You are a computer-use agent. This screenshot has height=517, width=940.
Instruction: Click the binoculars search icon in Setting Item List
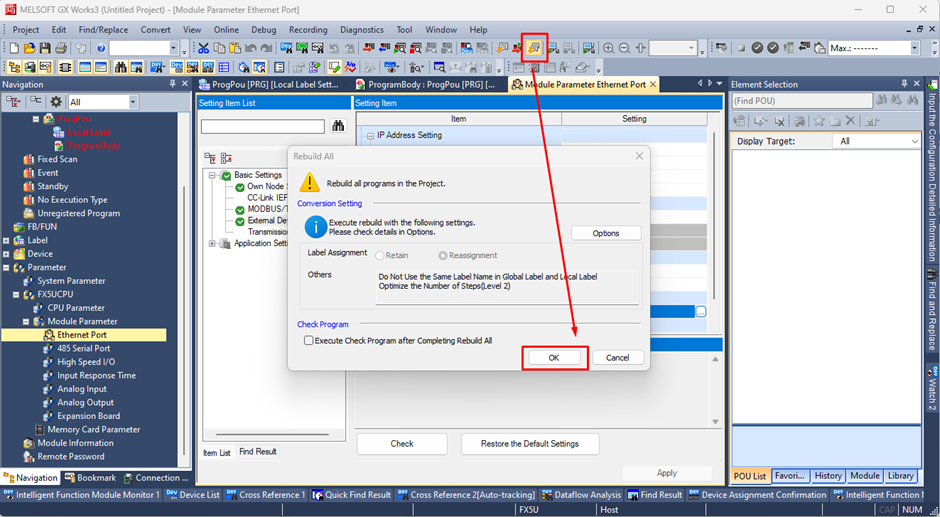(x=338, y=126)
